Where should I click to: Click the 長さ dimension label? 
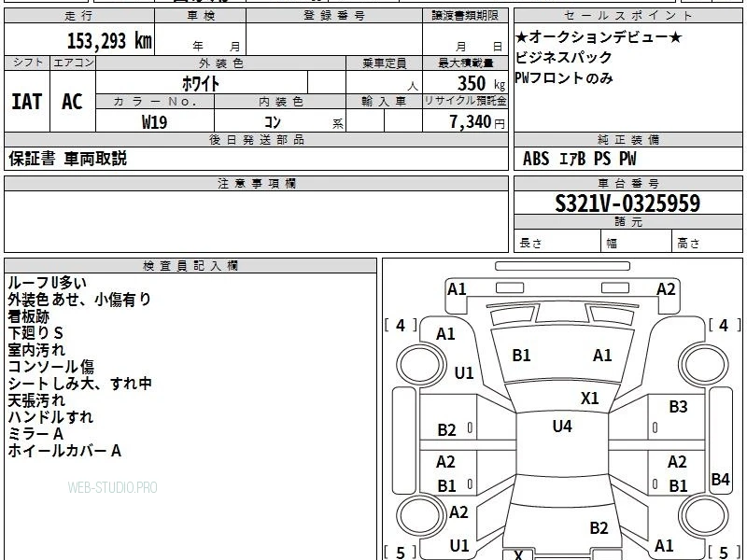[x=530, y=243]
